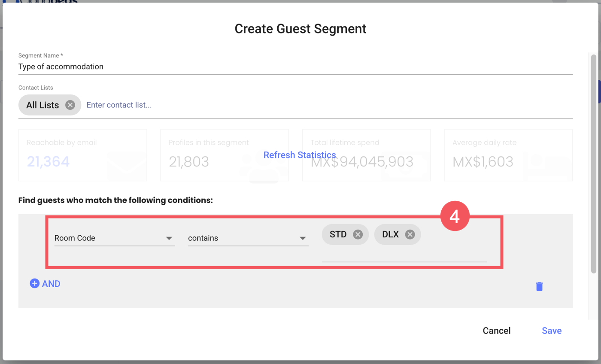Remove the All Lists chip
Image resolution: width=601 pixels, height=364 pixels.
pos(70,105)
